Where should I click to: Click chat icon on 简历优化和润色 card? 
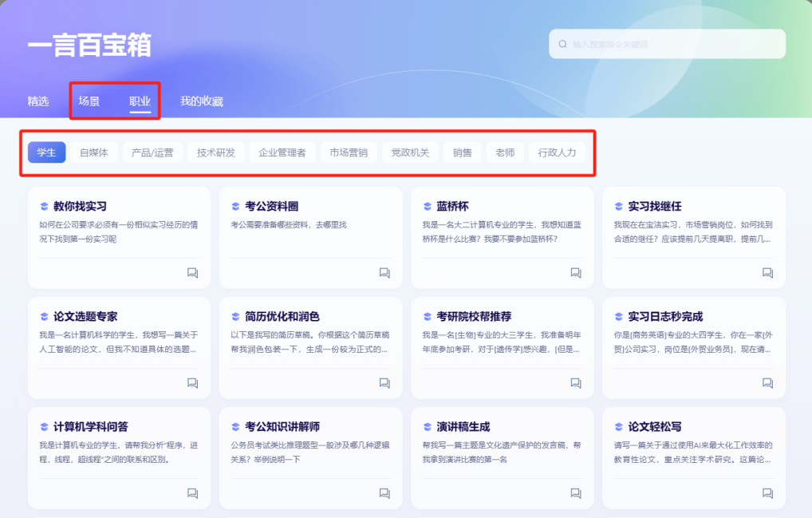pyautogui.click(x=384, y=383)
